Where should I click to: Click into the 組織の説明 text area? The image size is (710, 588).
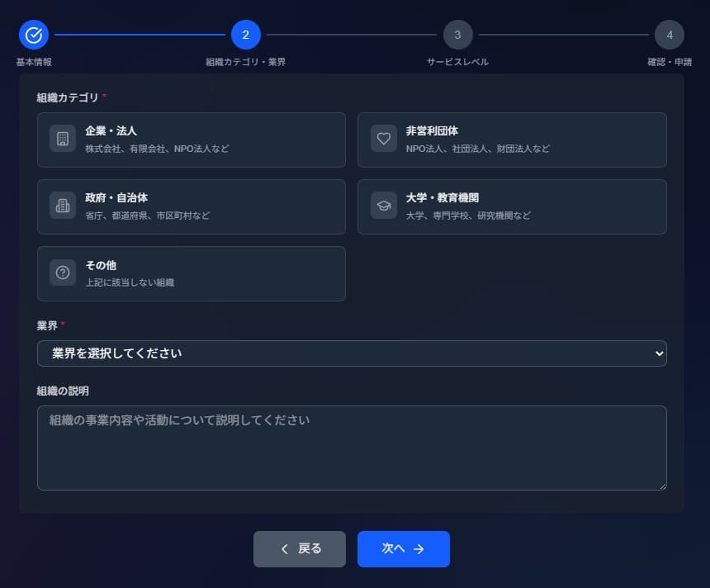(351, 448)
